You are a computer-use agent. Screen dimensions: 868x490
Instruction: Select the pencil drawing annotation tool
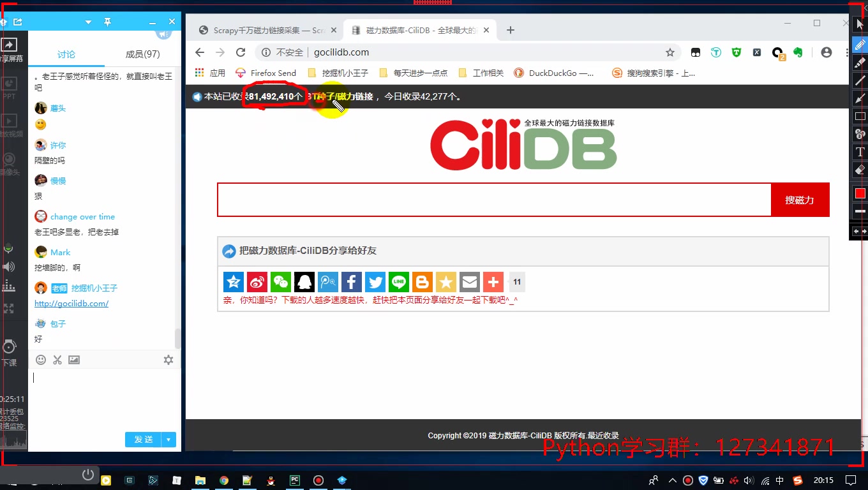(x=860, y=44)
